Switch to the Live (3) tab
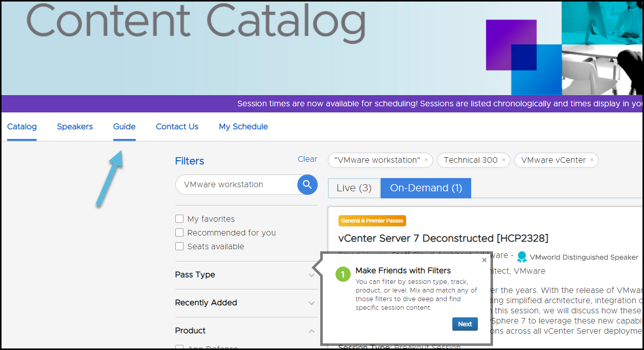 coord(354,188)
